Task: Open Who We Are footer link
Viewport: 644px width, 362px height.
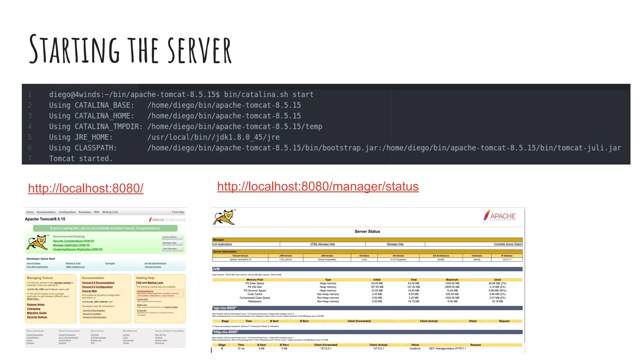Action: 160,335
